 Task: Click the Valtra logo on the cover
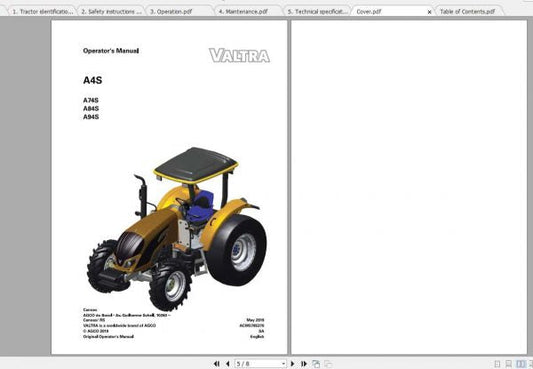(239, 55)
